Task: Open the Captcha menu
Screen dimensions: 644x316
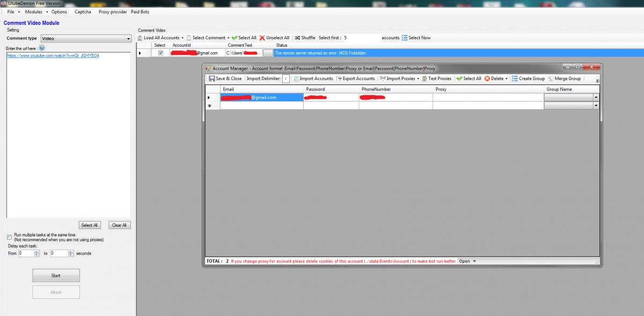Action: click(x=83, y=12)
